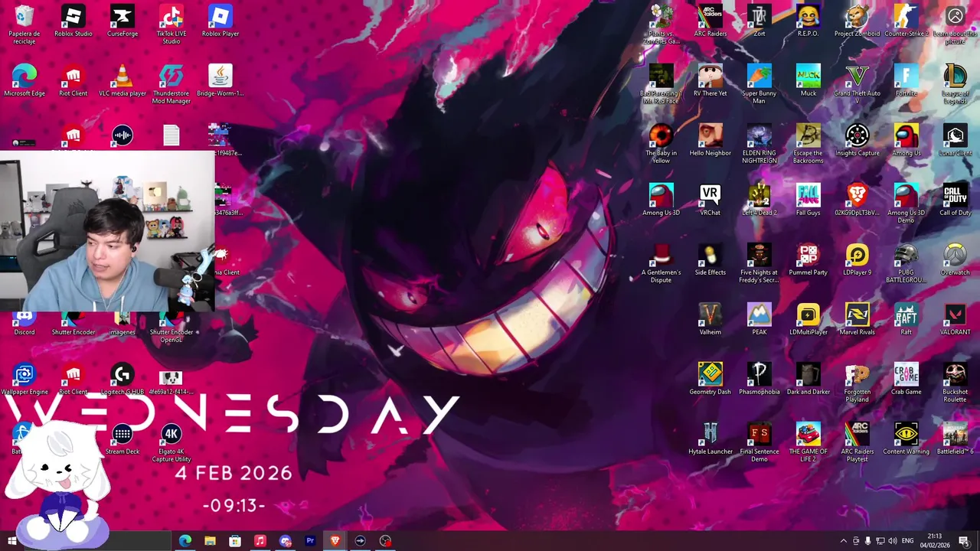
Task: Select the Call of Duty icon
Action: (955, 201)
